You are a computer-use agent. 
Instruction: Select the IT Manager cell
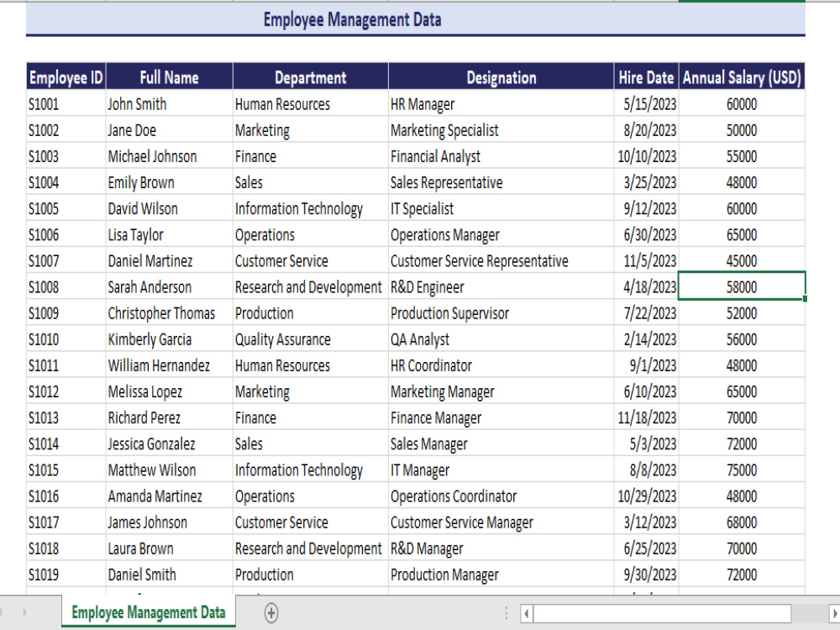[501, 470]
